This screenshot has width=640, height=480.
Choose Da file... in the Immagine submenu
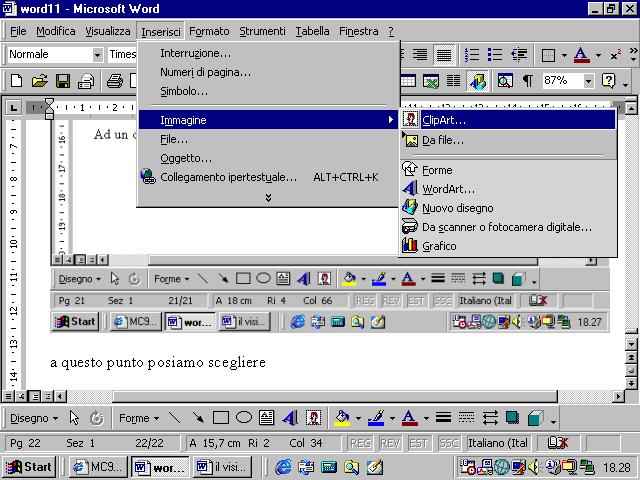coord(508,140)
